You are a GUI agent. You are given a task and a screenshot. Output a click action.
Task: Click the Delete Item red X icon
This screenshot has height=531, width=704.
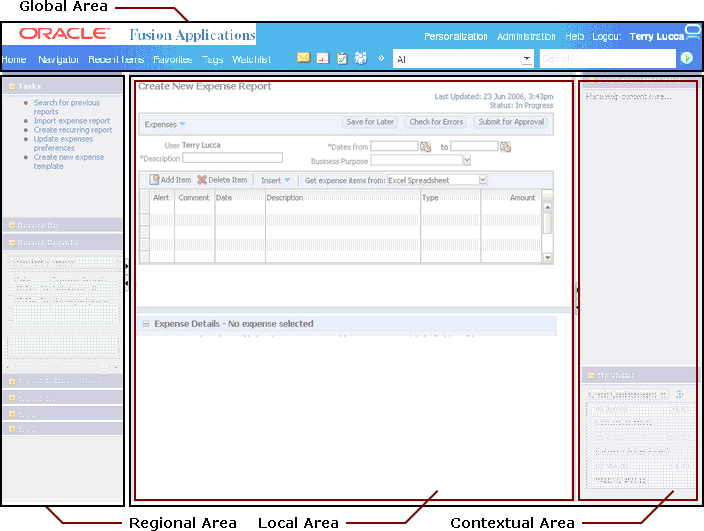[202, 180]
